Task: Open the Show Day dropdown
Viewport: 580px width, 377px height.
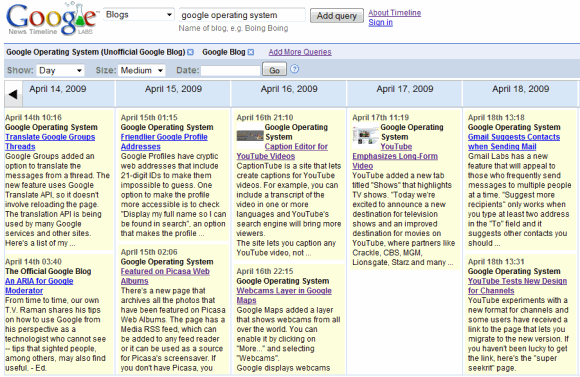Action: (60, 70)
